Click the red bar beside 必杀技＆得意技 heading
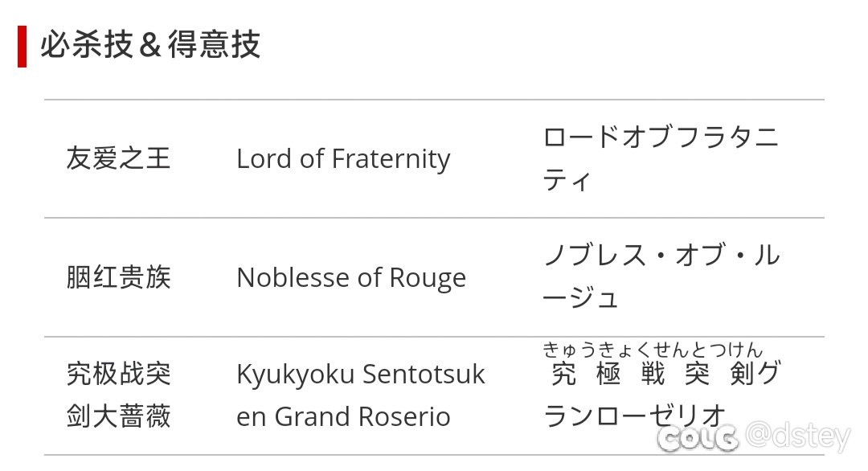Screen dimensions: 868x471 [23, 47]
